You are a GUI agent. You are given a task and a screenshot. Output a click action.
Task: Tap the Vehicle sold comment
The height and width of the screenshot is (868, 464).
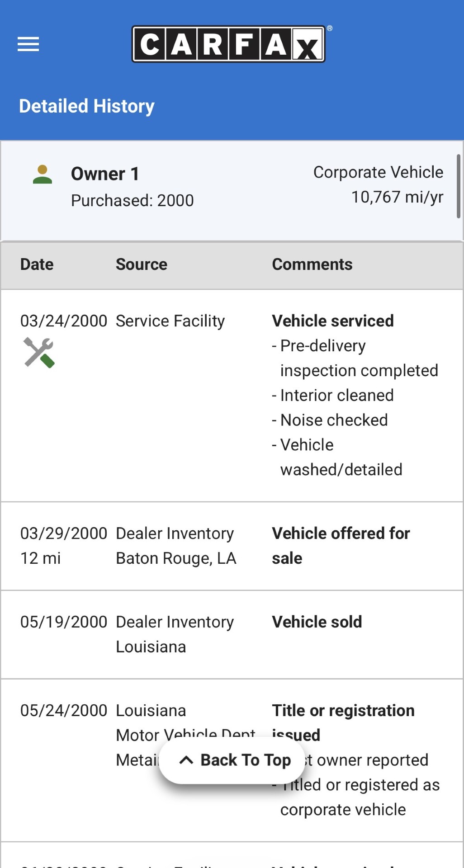[x=317, y=622]
